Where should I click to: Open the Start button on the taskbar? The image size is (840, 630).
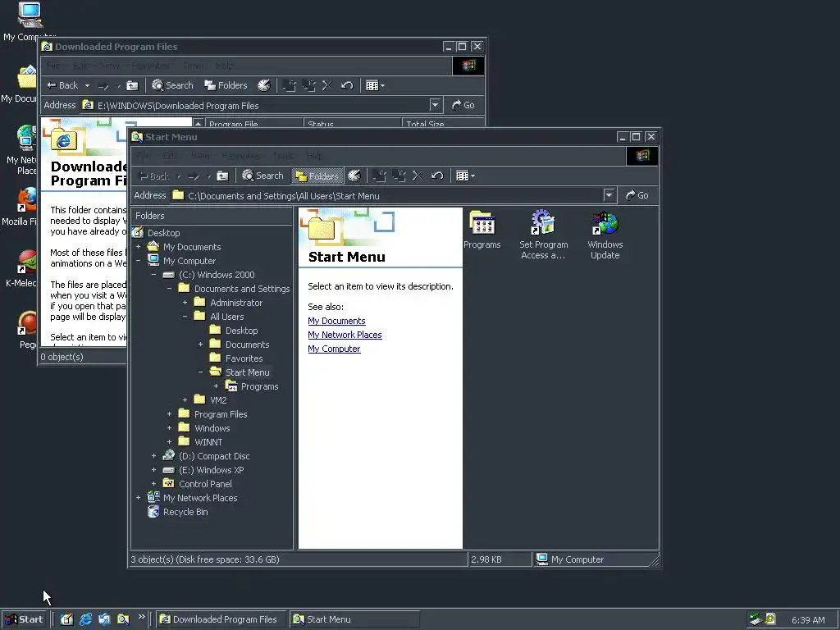tap(24, 619)
